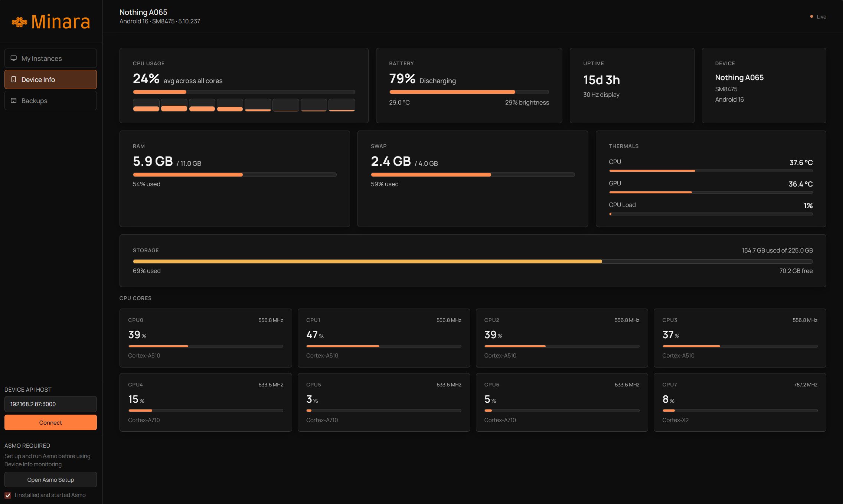Click the "2.4 GB" swap value
843x504 pixels.
click(x=391, y=161)
